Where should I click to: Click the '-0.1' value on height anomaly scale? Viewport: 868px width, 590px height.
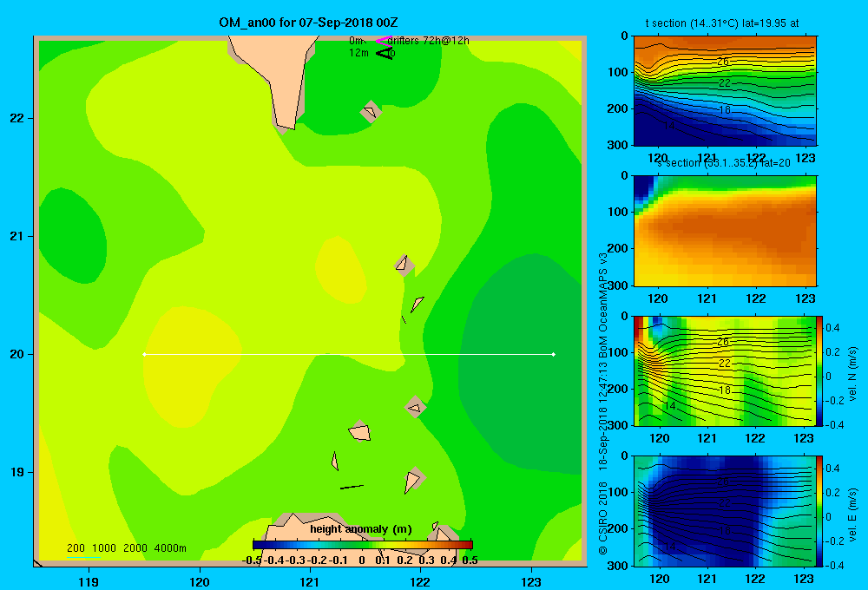[x=339, y=560]
